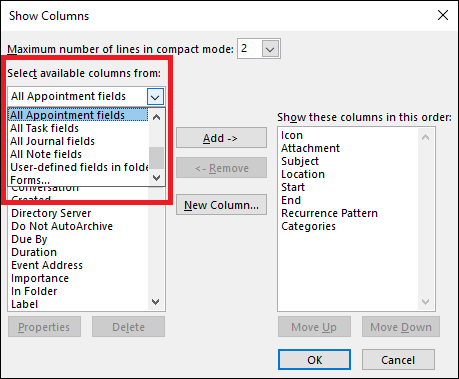Close the Show Columns dialog window
The height and width of the screenshot is (379, 459).
pyautogui.click(x=443, y=15)
